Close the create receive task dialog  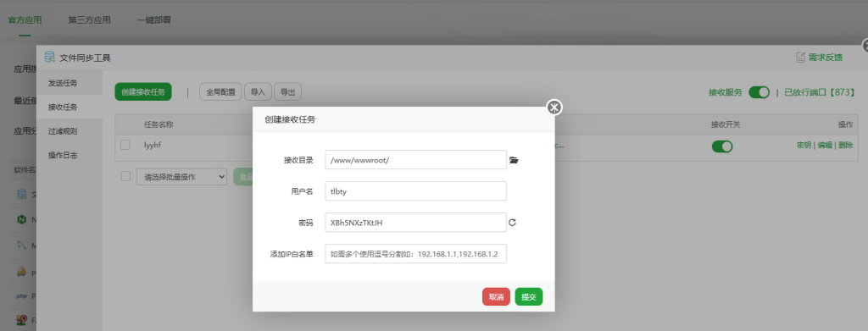pyautogui.click(x=554, y=108)
